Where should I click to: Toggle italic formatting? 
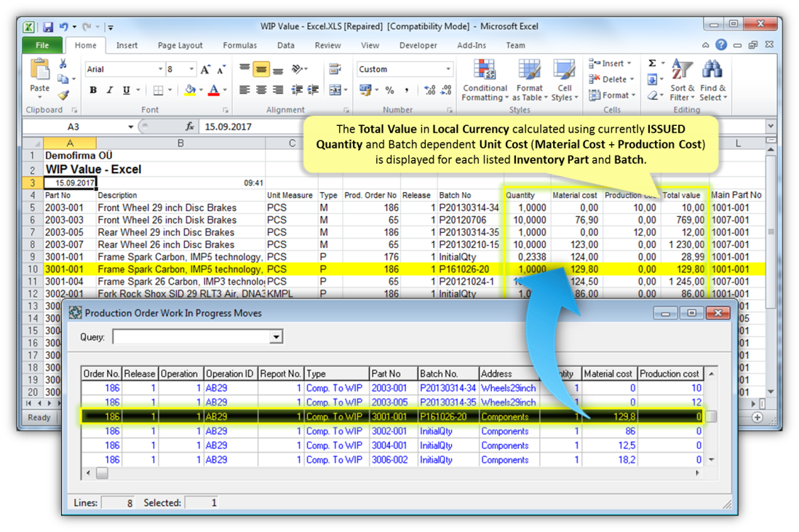110,90
